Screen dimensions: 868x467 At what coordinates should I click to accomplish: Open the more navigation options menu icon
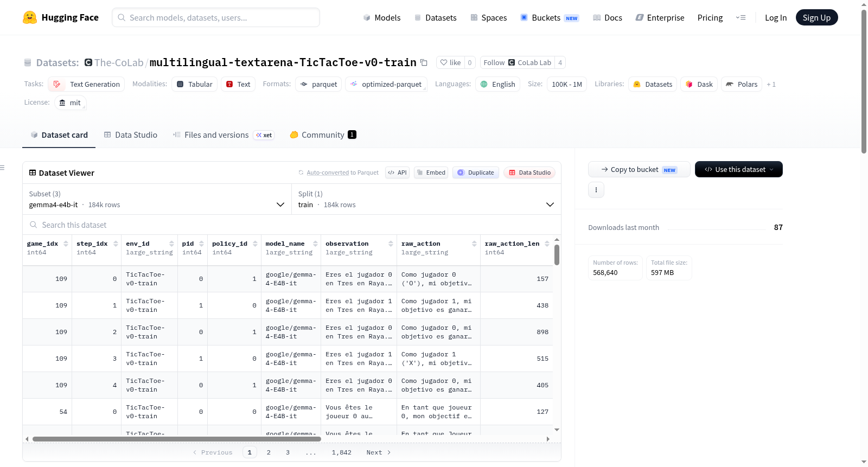click(x=741, y=17)
